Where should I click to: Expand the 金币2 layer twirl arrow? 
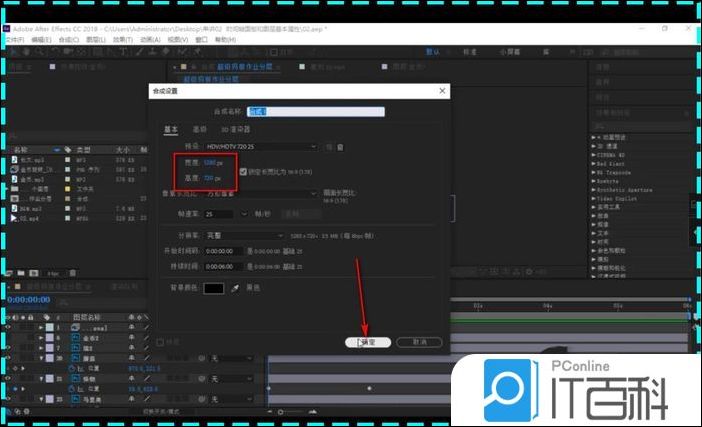pos(41,337)
